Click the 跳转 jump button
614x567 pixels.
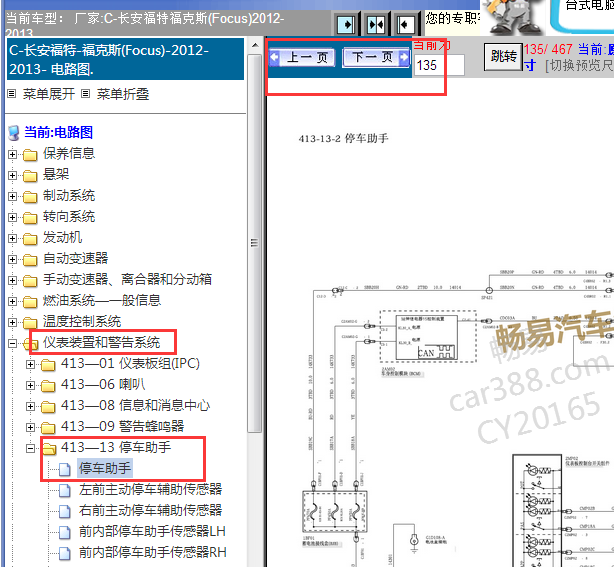click(x=503, y=57)
